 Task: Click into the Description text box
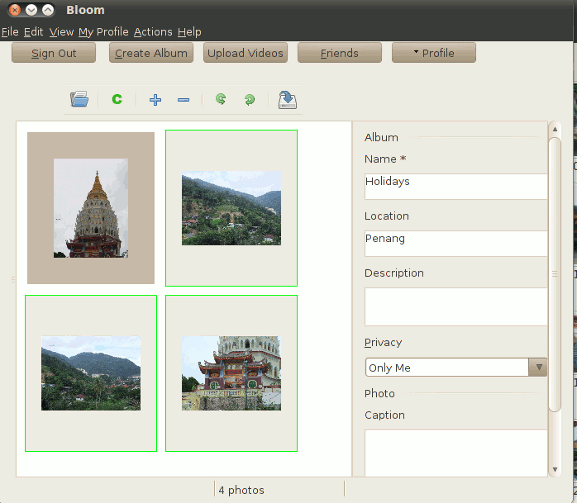click(x=456, y=307)
